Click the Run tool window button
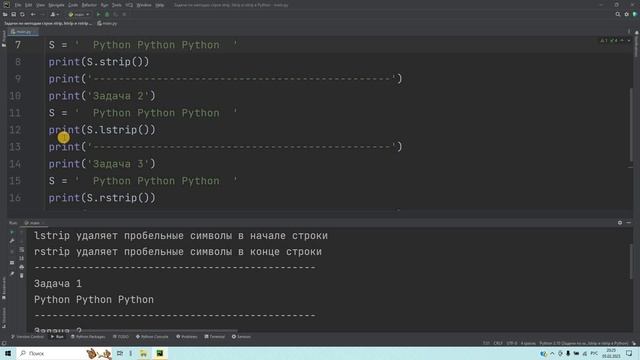Viewport: 640px width, 360px height. (57, 337)
